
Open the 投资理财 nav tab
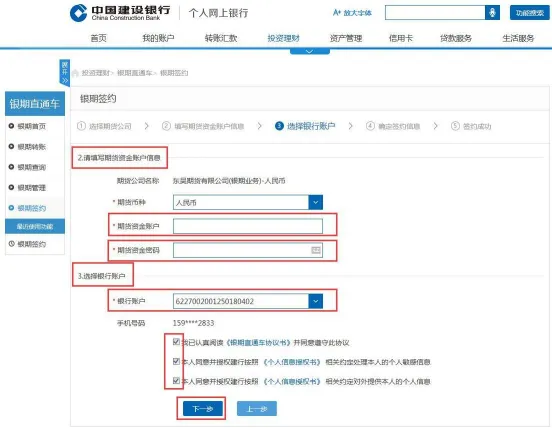pos(283,38)
